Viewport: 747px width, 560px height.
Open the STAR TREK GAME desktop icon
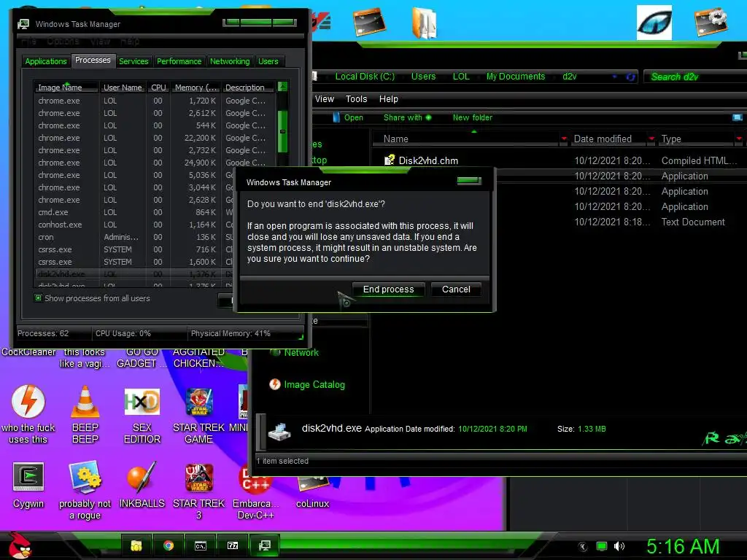(198, 414)
